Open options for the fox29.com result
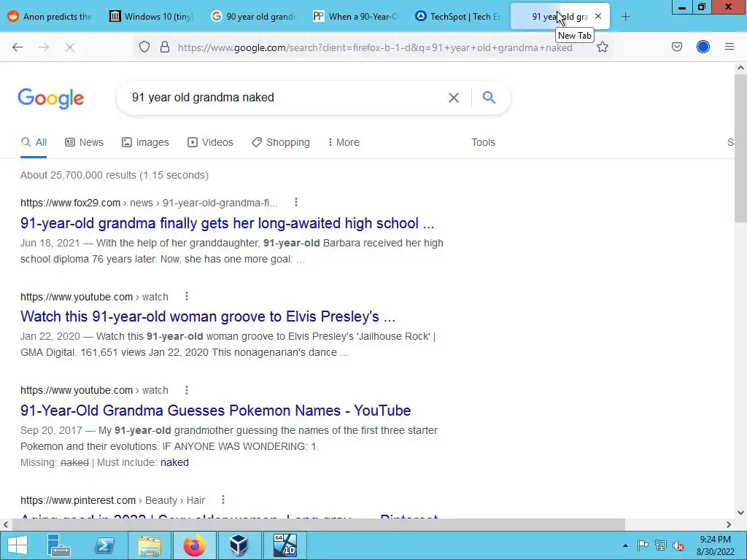747x560 pixels. 296,203
